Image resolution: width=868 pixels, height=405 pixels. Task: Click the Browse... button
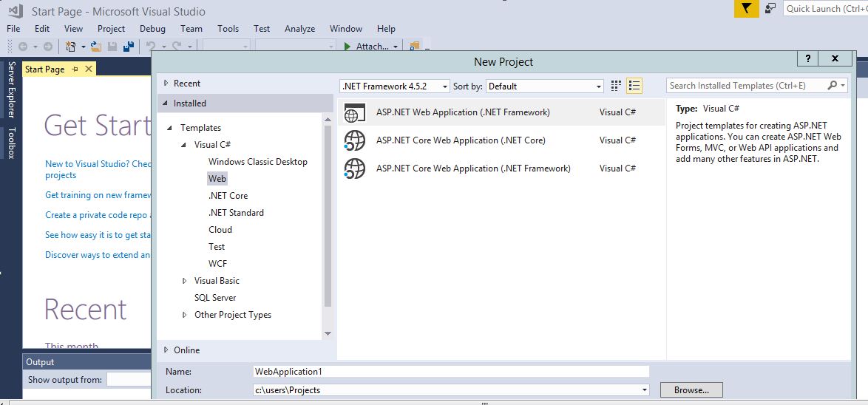[x=691, y=390]
